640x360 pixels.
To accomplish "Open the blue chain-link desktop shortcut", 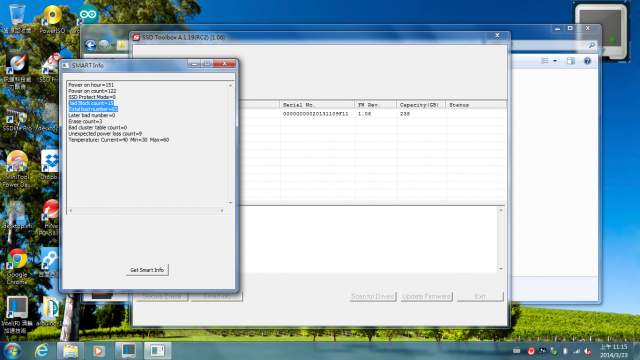I will [x=50, y=262].
